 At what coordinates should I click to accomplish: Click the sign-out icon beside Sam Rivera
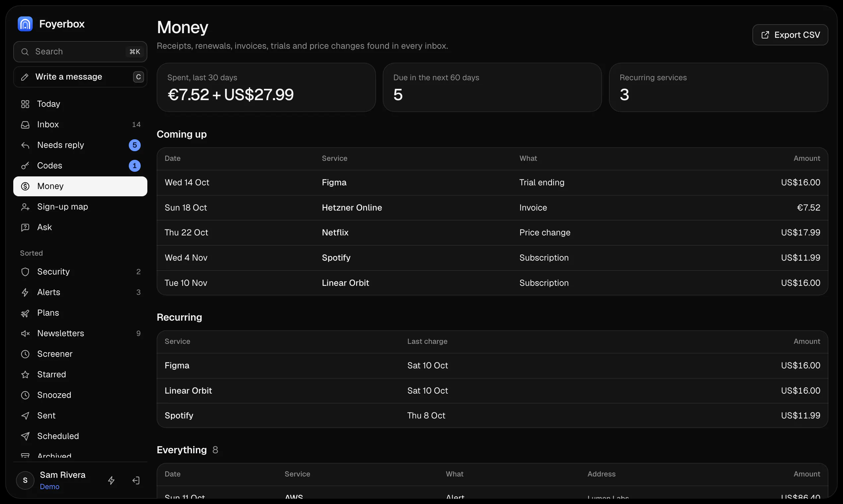[136, 480]
